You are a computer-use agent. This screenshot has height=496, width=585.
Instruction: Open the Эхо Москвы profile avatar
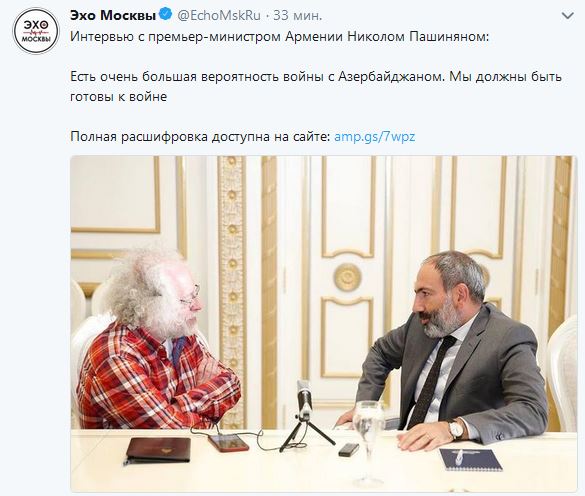pos(36,31)
